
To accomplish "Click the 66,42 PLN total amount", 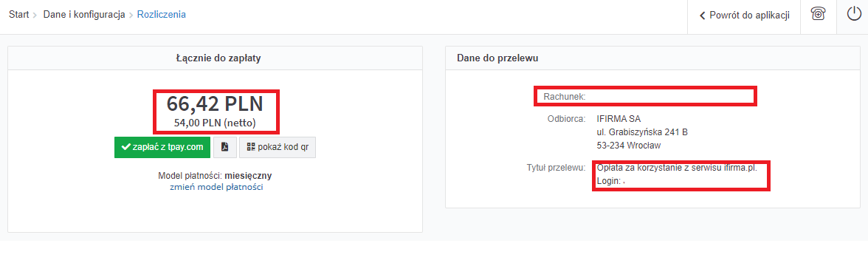I will (x=216, y=103).
